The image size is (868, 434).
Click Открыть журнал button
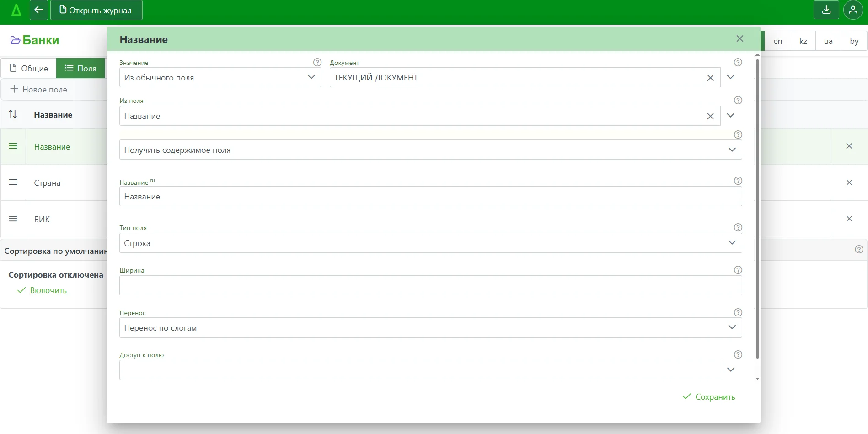click(x=96, y=10)
